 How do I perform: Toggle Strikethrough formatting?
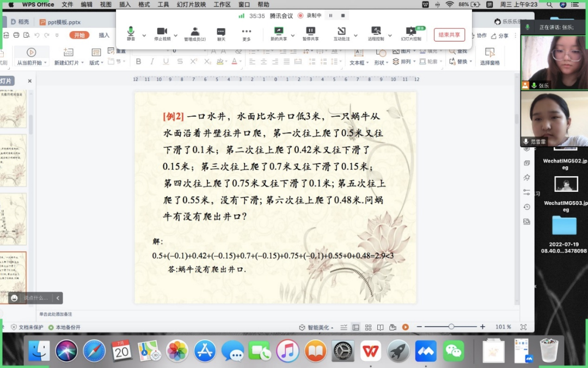180,61
